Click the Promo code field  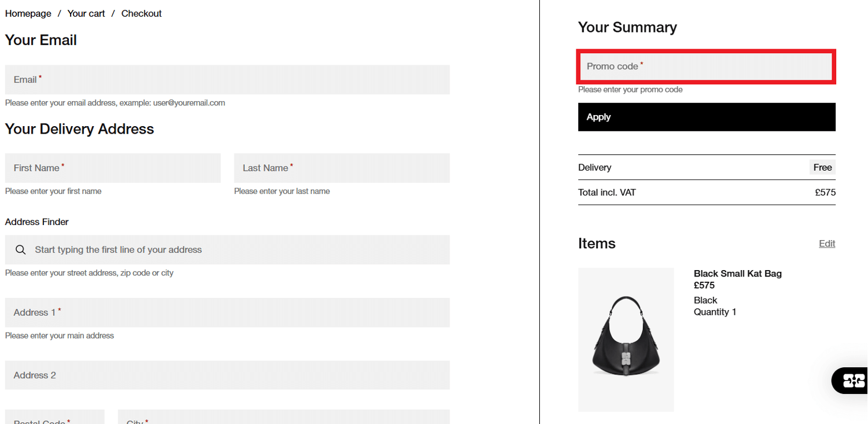click(x=706, y=66)
